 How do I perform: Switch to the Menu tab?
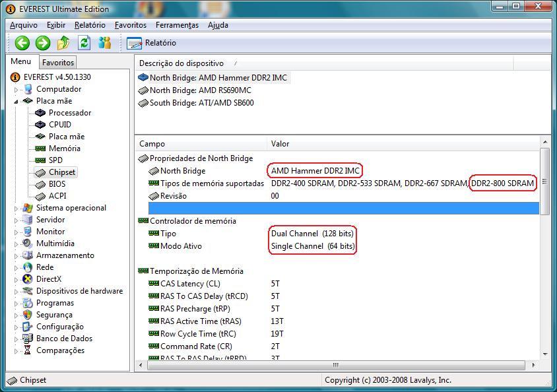point(20,61)
